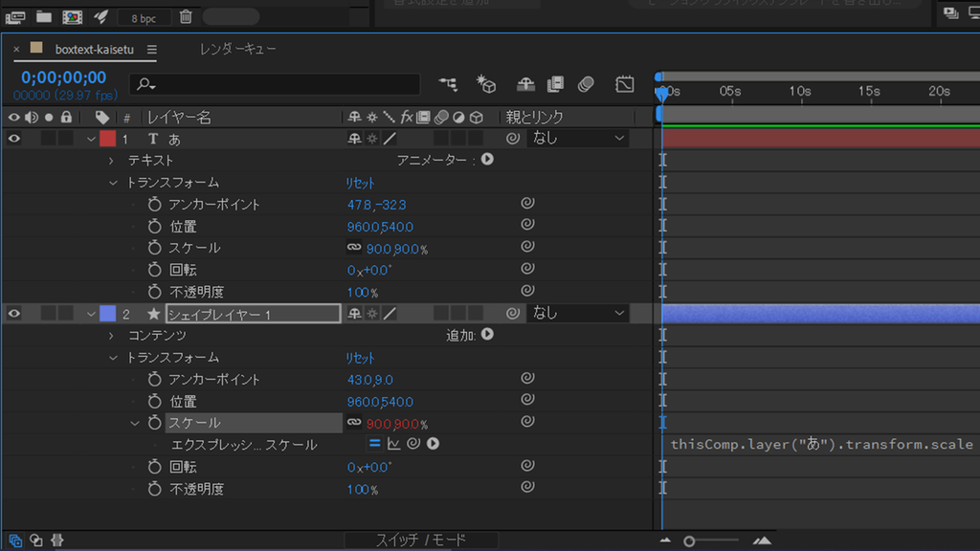Viewport: 980px width, 551px height.
Task: Collapse トランスフォーム group under layer あ
Action: coord(113,183)
